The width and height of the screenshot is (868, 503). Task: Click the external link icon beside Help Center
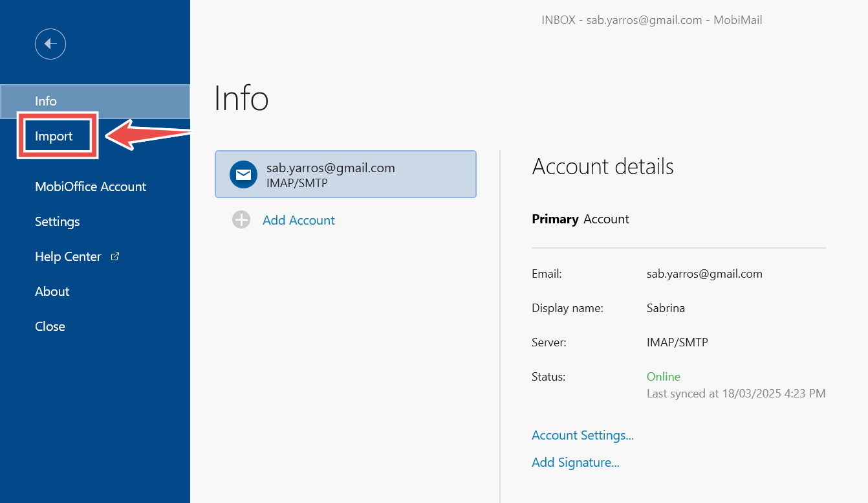[x=115, y=256]
